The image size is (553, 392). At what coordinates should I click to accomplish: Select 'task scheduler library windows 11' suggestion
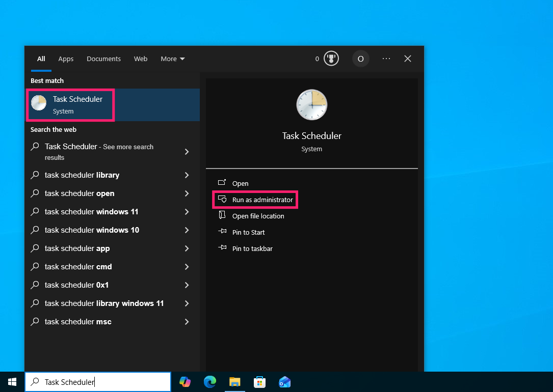[113, 303]
